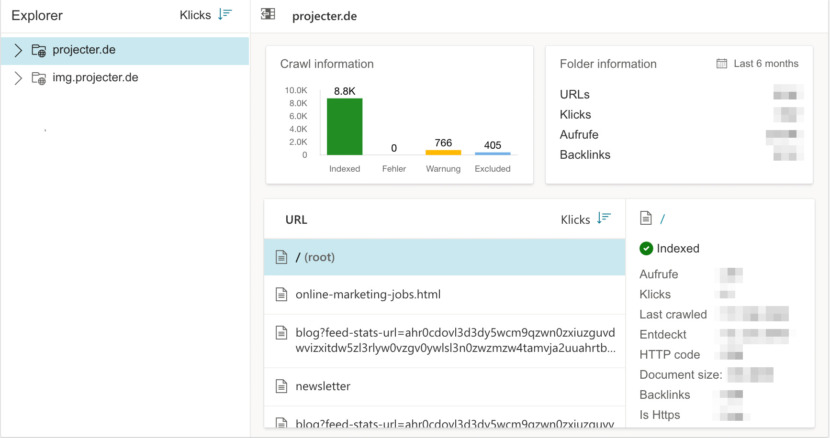The image size is (830, 438).
Task: Click the calendar icon in Folder information
Action: click(721, 64)
